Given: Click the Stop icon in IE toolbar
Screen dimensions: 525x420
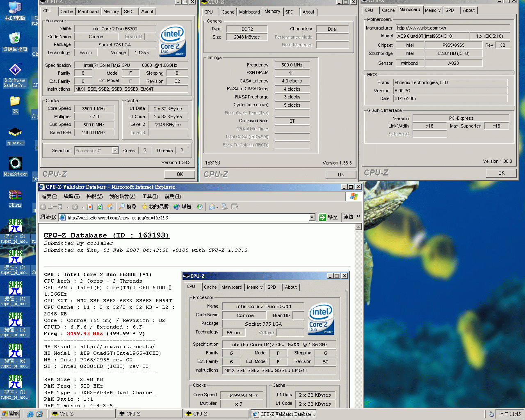Looking at the screenshot, I should pos(90,207).
